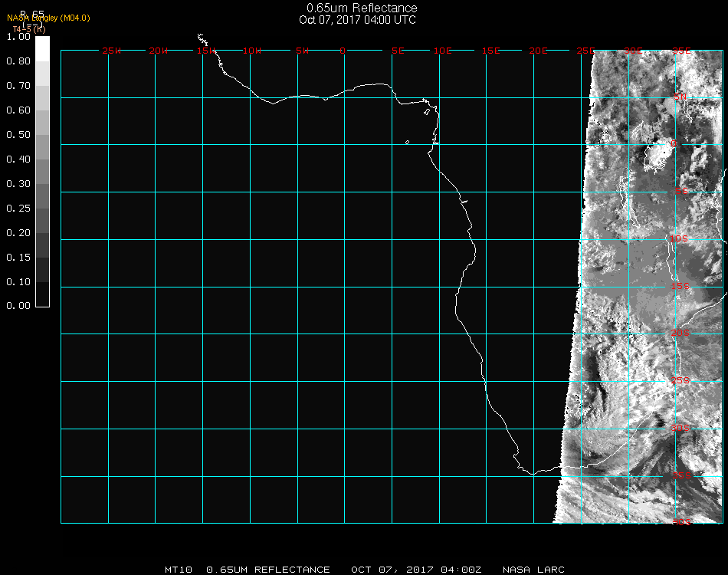The height and width of the screenshot is (575, 728).
Task: Click the 25S latitude label
Action: tap(681, 380)
